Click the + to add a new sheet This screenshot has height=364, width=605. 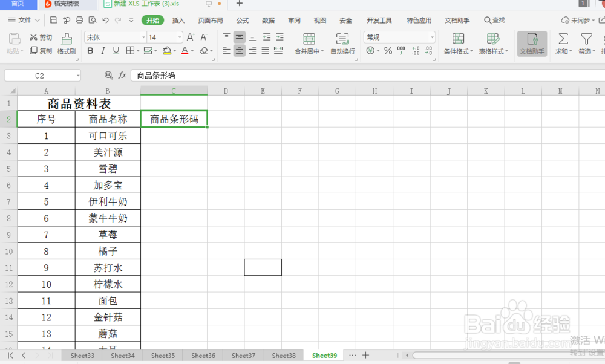click(x=366, y=356)
